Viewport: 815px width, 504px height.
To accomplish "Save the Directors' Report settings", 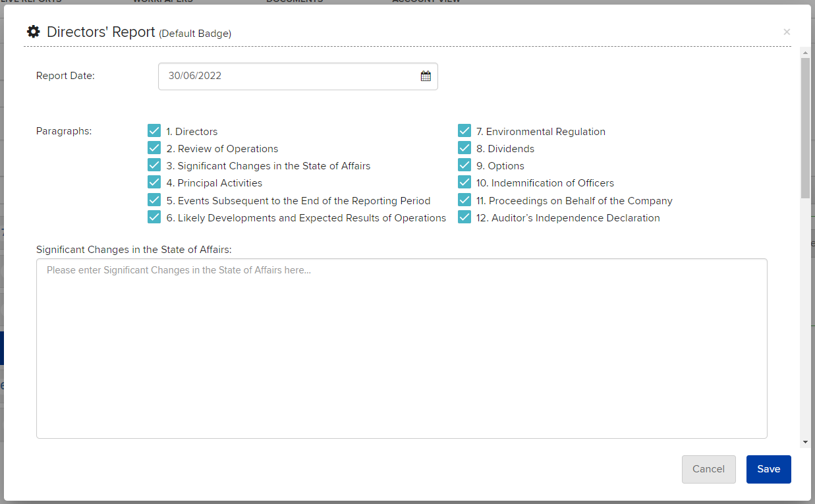I will click(768, 469).
